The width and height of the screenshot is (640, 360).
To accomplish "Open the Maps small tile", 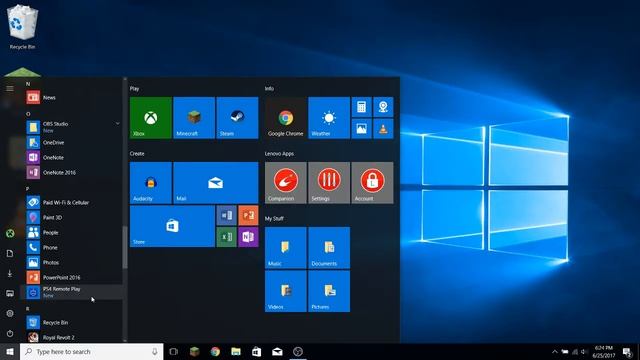I will click(383, 107).
